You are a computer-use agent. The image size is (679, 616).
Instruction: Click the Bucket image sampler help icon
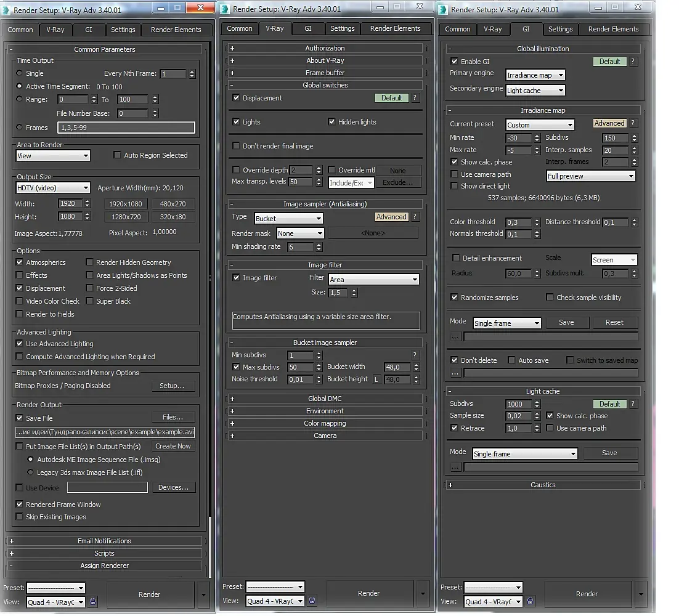pyautogui.click(x=415, y=355)
